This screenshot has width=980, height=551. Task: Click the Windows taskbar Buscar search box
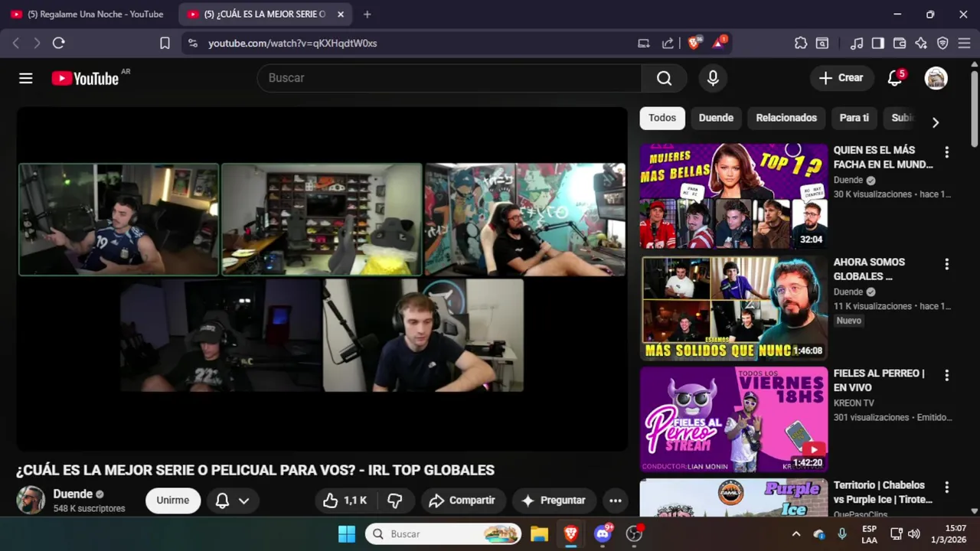tap(443, 533)
